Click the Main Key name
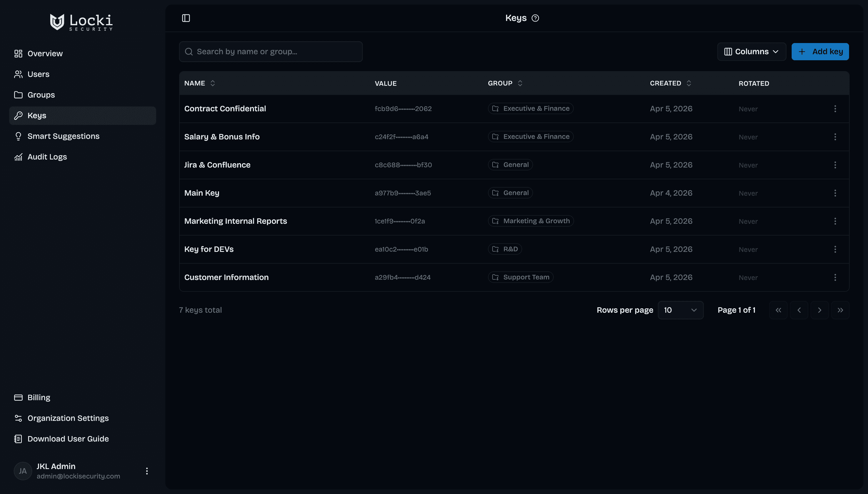This screenshot has height=494, width=868. tap(201, 193)
